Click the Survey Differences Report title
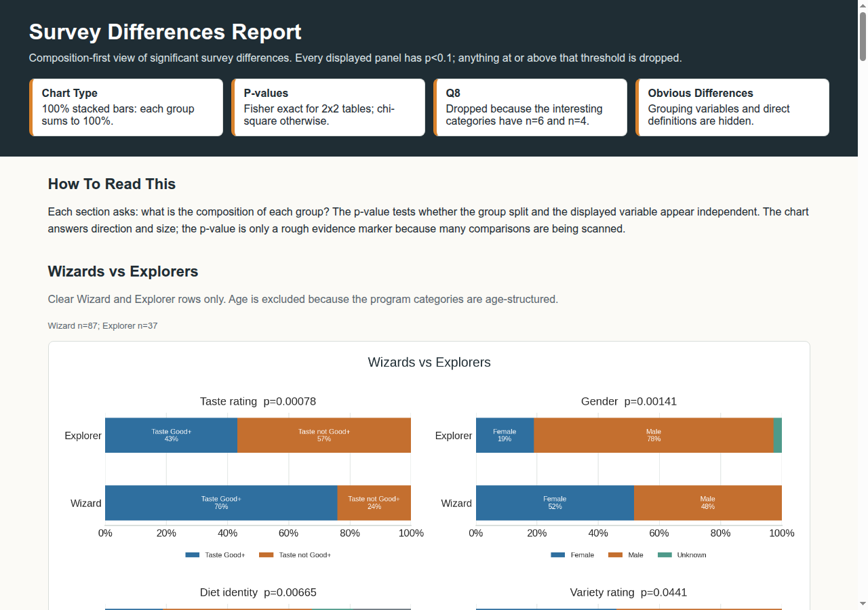 [165, 32]
